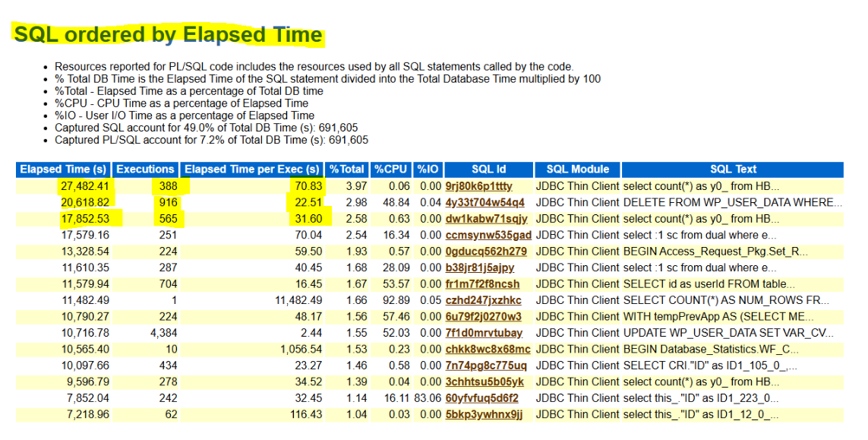Viewport: 868px width, 440px height.
Task: Follow the 7n74pg8c775uq SQL link
Action: click(486, 366)
